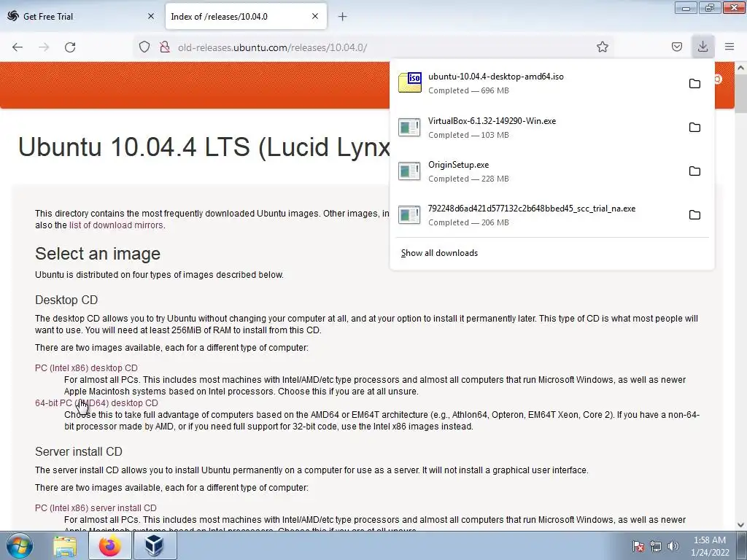Show VirtualBox installer in folder
Viewport: 747px width, 560px height.
[694, 127]
